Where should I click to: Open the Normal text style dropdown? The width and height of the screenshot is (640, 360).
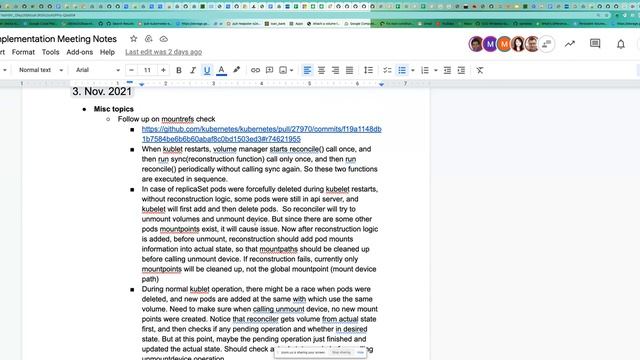(x=40, y=70)
